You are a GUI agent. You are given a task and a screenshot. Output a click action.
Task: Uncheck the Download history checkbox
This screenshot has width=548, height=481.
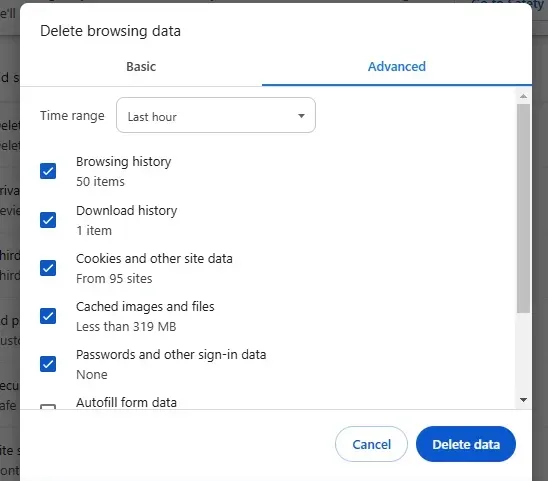[x=48, y=220]
